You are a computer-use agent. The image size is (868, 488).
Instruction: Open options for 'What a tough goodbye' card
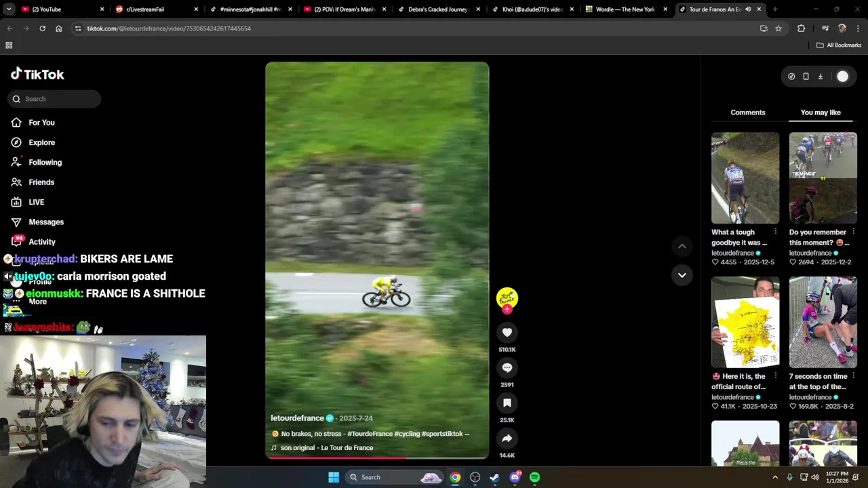(775, 232)
